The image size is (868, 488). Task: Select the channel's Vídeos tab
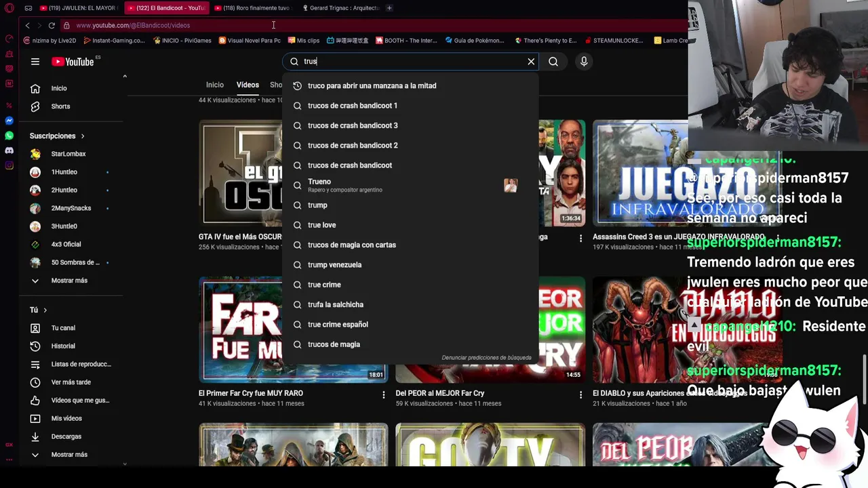[x=248, y=85]
